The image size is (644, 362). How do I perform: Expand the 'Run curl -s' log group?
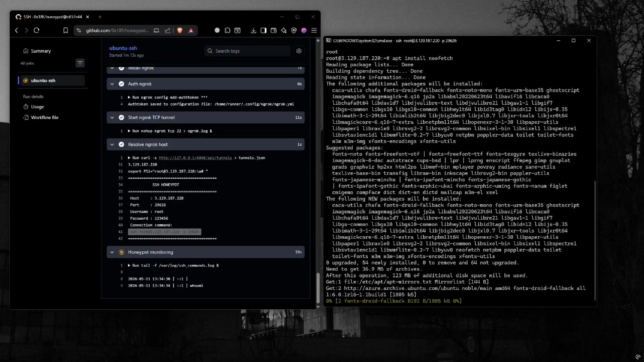[x=129, y=158]
